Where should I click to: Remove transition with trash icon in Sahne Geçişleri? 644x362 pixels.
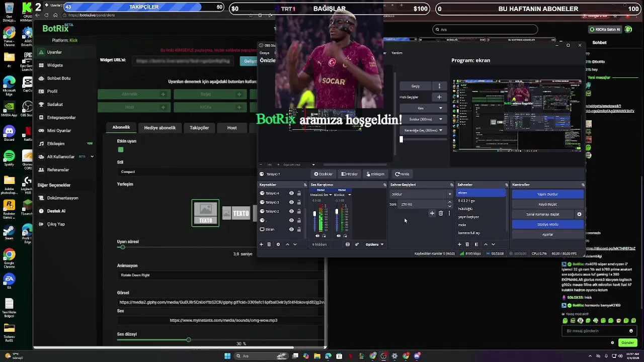coord(441,213)
